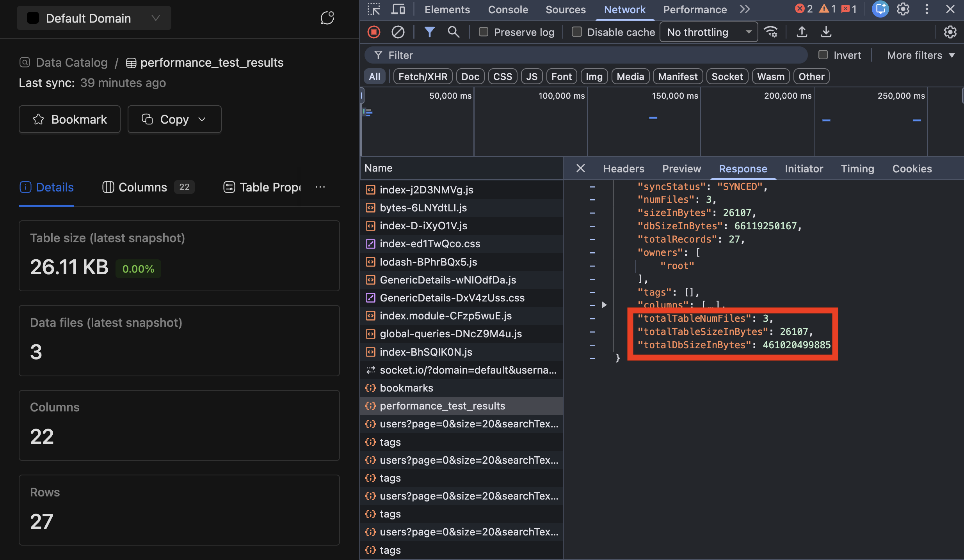
Task: Open the Columns tab
Action: coord(142,187)
